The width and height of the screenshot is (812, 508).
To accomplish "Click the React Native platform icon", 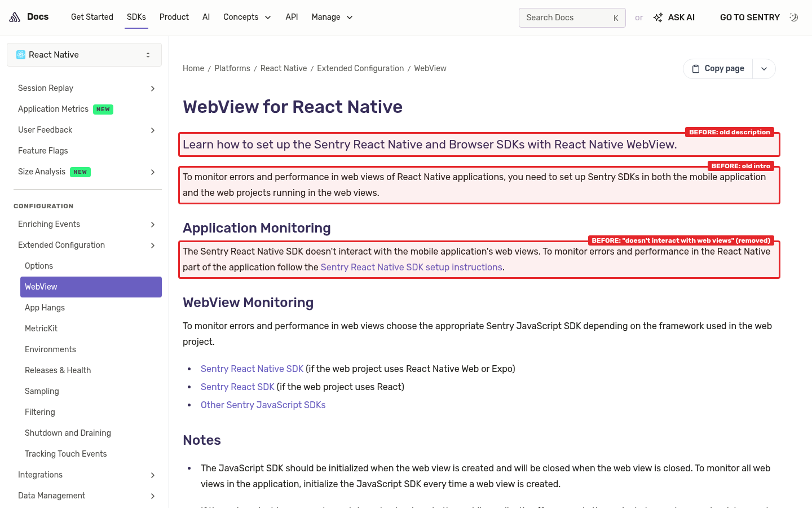I will (21, 55).
